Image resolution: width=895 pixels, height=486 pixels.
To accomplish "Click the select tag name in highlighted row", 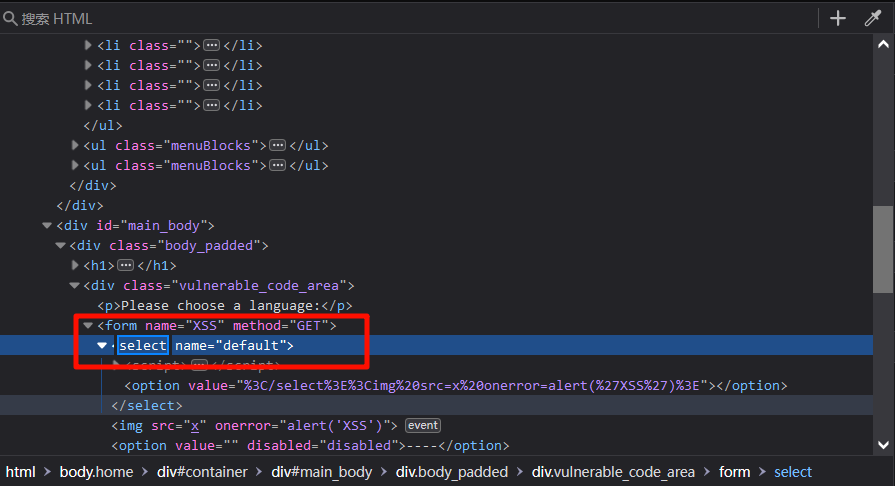I will 143,346.
